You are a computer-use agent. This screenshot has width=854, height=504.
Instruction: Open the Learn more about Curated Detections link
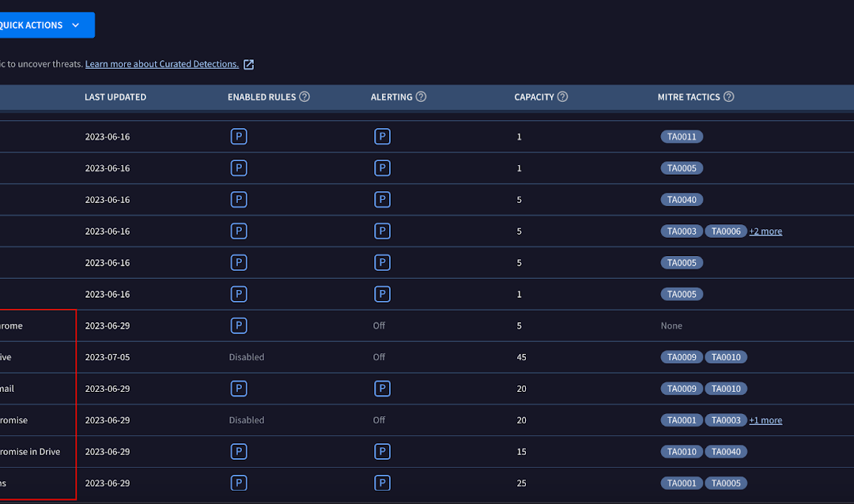pyautogui.click(x=162, y=64)
